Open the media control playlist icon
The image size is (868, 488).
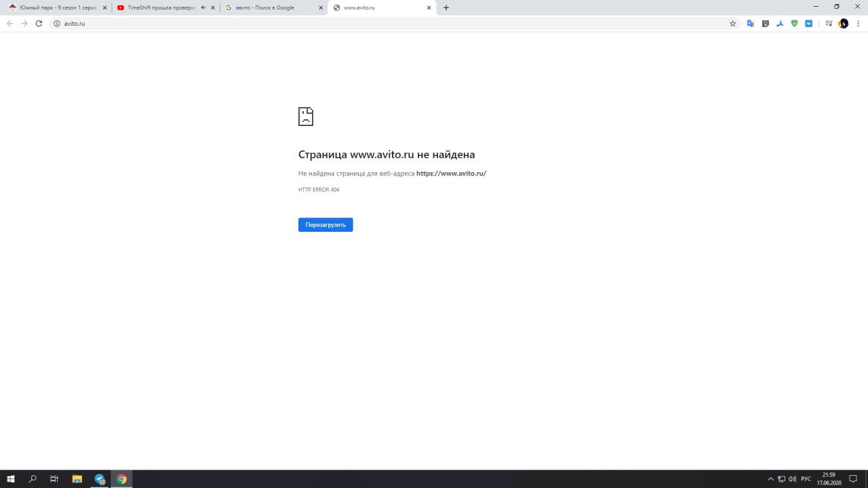[x=829, y=23]
